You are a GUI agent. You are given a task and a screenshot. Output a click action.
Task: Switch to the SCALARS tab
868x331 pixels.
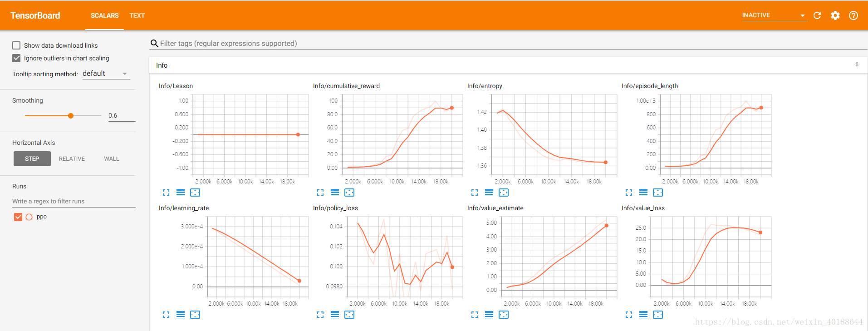105,15
